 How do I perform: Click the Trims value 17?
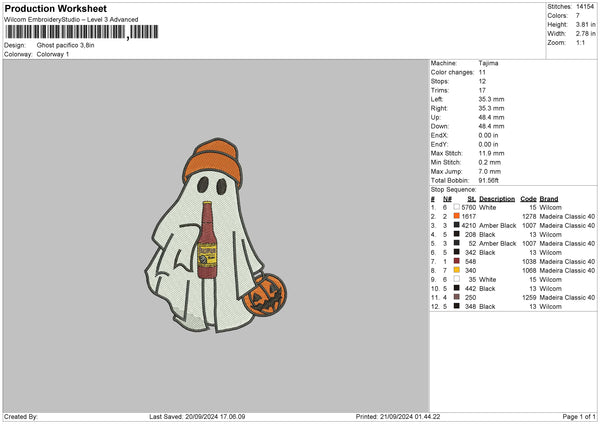click(482, 90)
